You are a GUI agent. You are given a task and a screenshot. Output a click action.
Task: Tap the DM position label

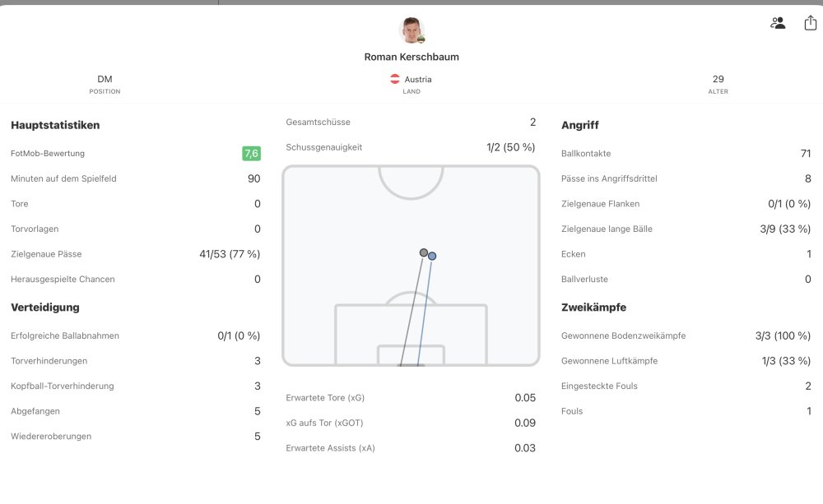105,80
